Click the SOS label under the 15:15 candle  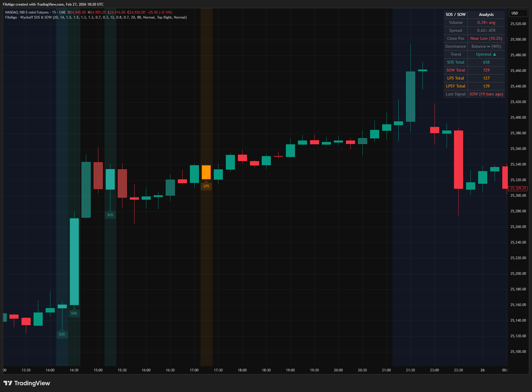tap(110, 215)
